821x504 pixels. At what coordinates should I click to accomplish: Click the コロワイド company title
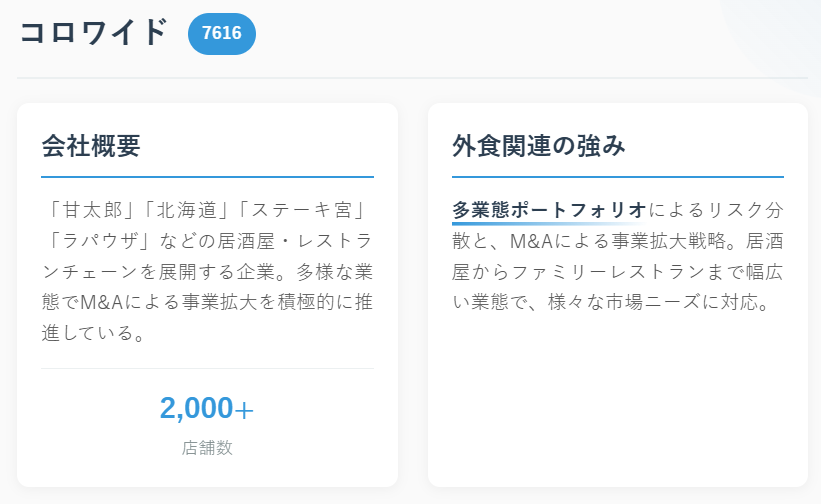(93, 32)
